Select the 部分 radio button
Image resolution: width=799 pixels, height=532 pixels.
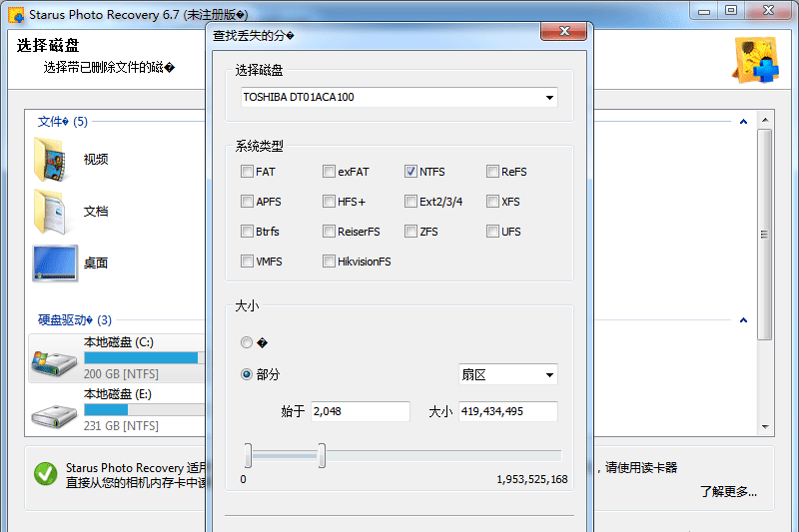tap(247, 374)
